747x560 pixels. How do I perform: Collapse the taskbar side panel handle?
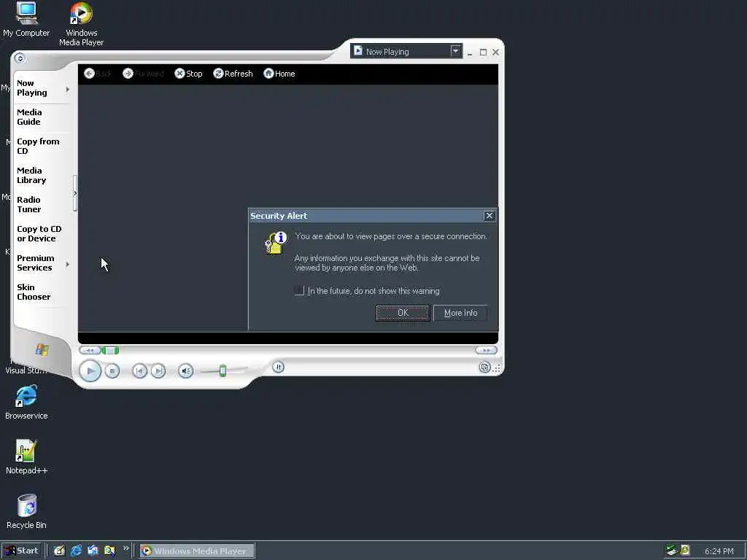(75, 193)
